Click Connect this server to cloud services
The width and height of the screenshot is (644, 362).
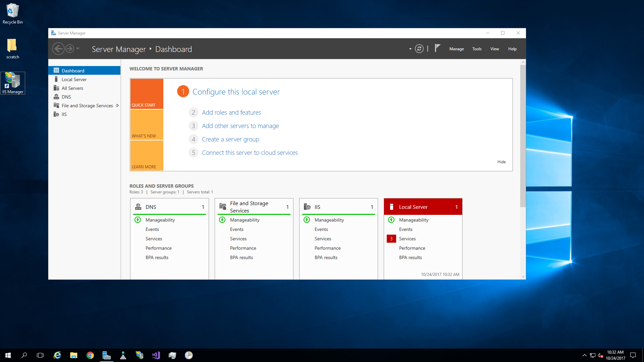pyautogui.click(x=250, y=152)
